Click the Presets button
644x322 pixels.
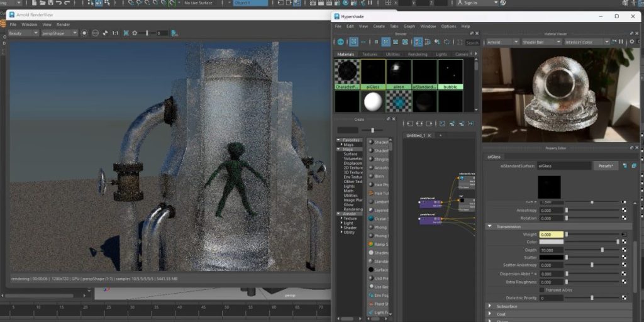pyautogui.click(x=606, y=166)
